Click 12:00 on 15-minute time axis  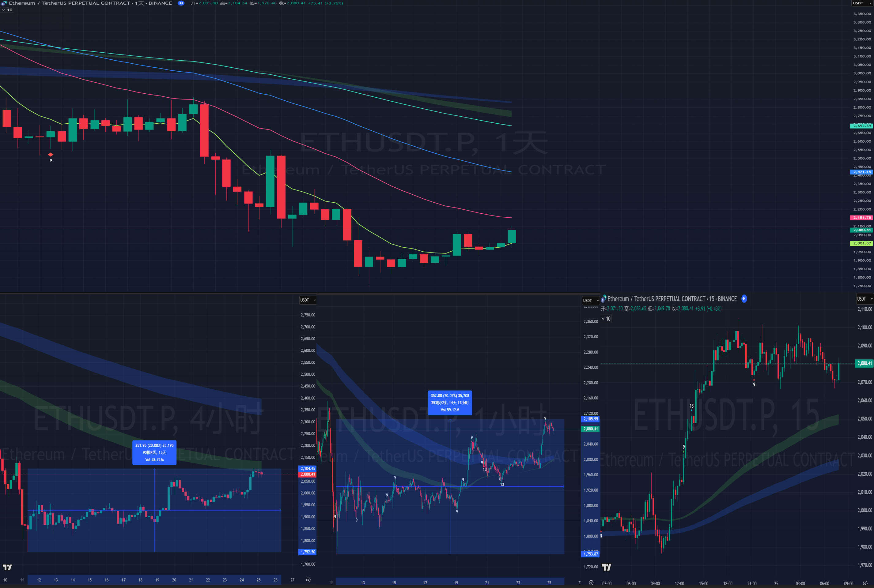click(679, 583)
